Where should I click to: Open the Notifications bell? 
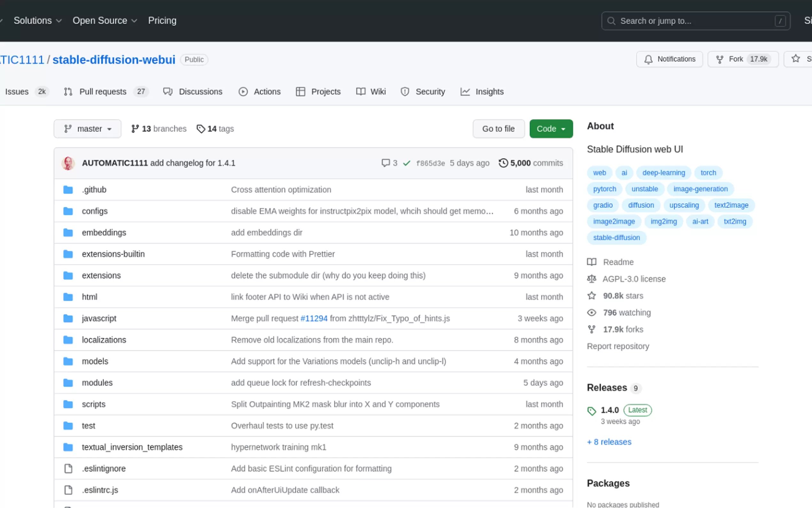(669, 59)
